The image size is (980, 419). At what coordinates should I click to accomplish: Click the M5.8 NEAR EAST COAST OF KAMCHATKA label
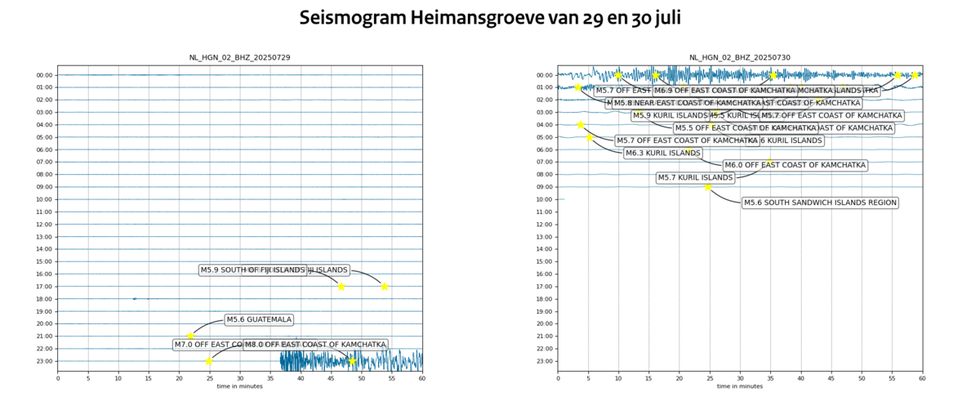(x=684, y=103)
